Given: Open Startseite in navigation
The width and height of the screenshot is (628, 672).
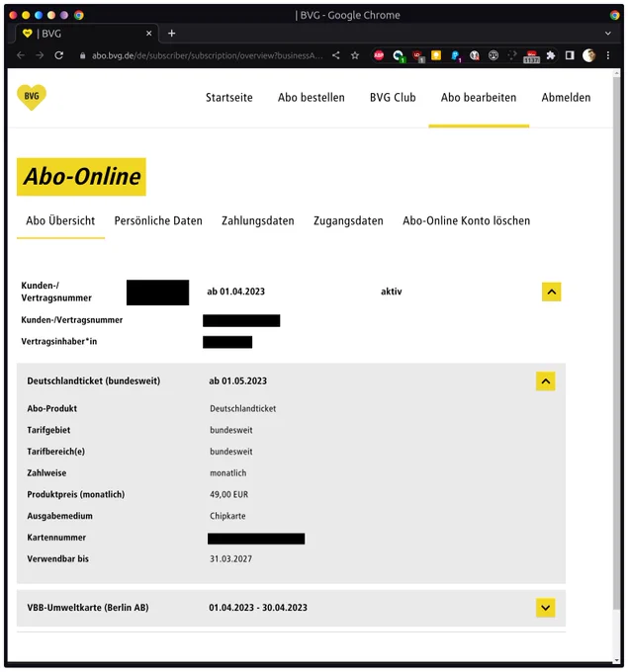Looking at the screenshot, I should 229,98.
